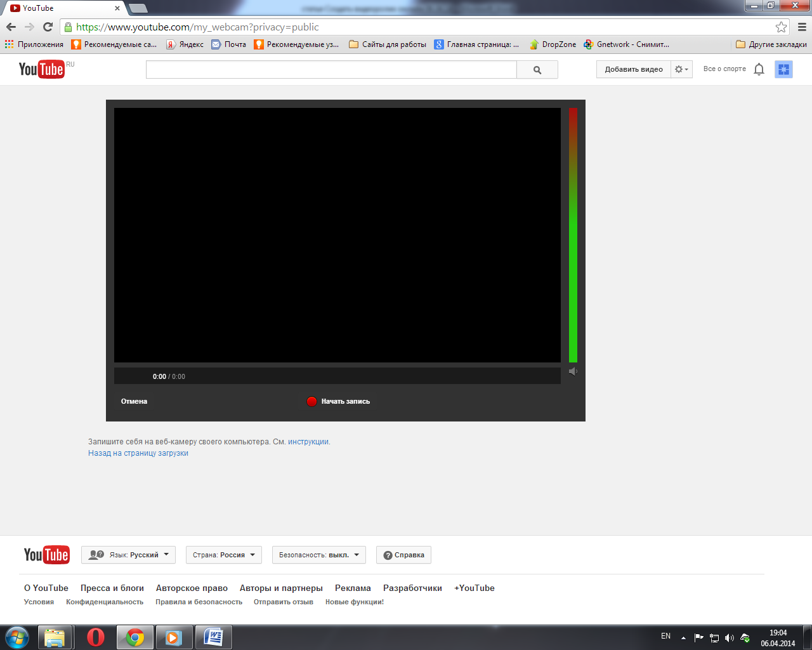Open О YouTube footer link
The width and height of the screenshot is (812, 650).
pos(46,588)
